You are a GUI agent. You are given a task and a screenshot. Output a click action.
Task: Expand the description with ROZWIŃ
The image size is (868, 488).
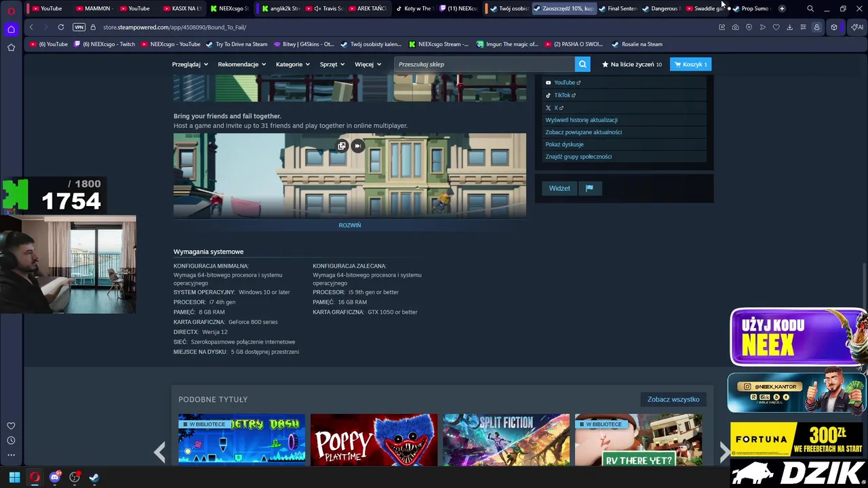350,225
